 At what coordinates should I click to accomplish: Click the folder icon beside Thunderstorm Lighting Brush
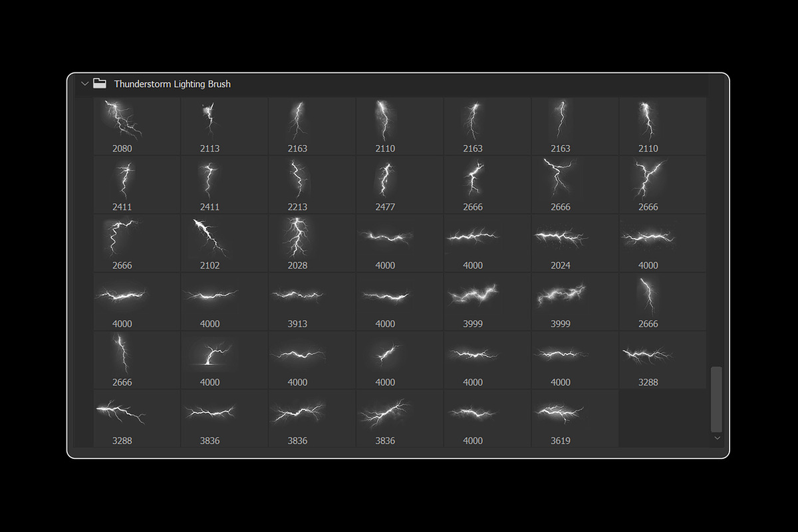pyautogui.click(x=100, y=83)
